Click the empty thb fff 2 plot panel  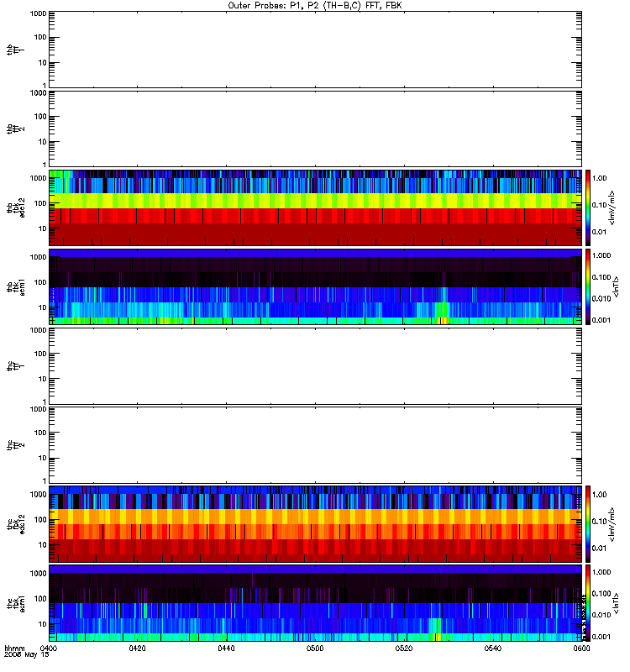point(315,129)
